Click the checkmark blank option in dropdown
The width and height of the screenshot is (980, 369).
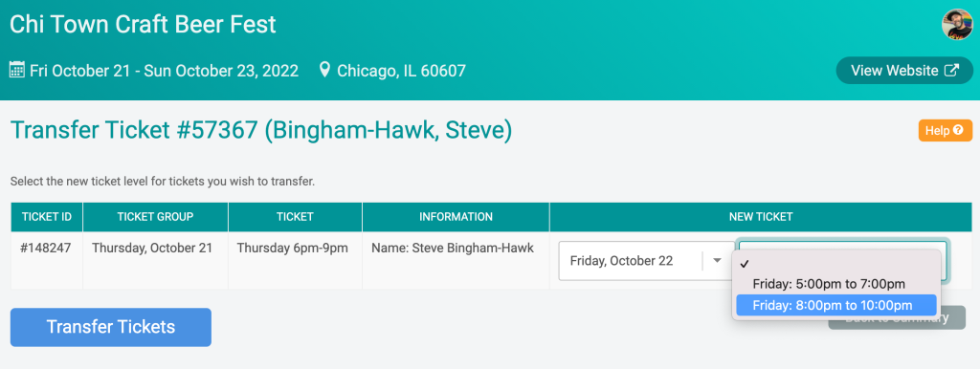[x=836, y=264]
